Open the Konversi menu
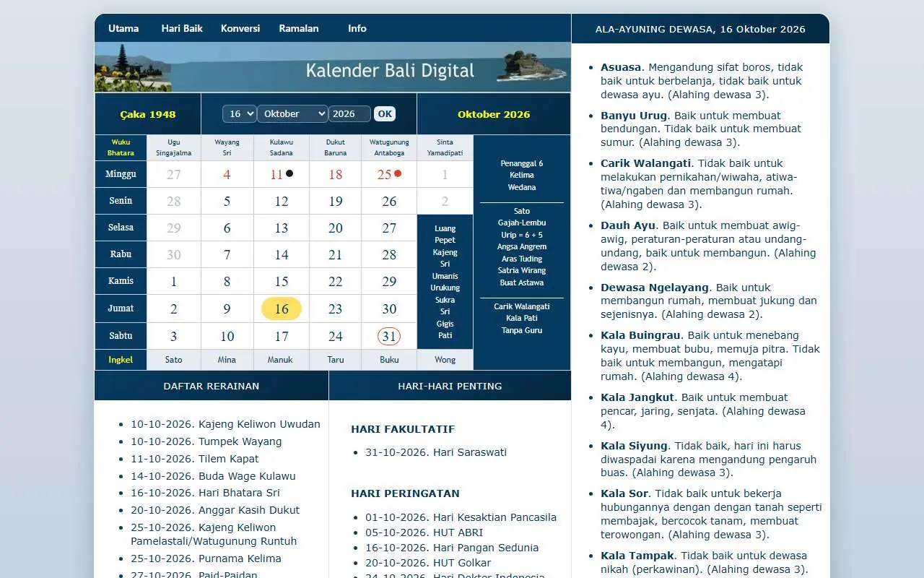924x578 pixels. 240,28
